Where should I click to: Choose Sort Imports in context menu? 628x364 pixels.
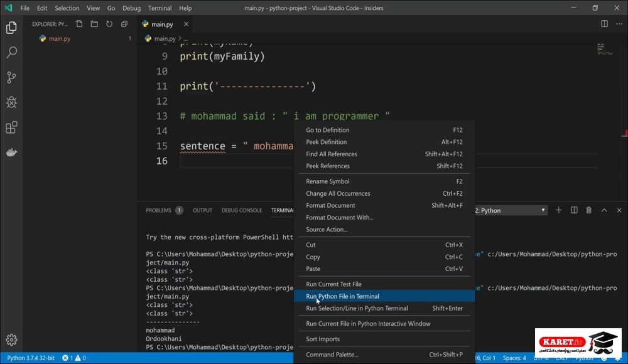tap(384, 339)
